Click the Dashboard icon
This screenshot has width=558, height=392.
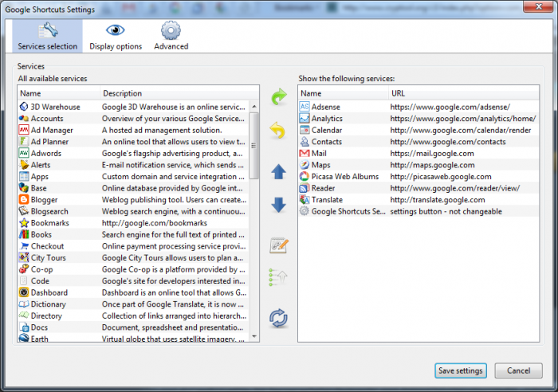(24, 292)
